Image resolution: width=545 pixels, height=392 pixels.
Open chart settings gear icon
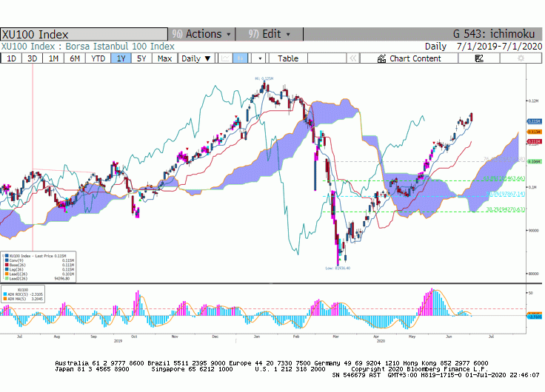pyautogui.click(x=521, y=58)
